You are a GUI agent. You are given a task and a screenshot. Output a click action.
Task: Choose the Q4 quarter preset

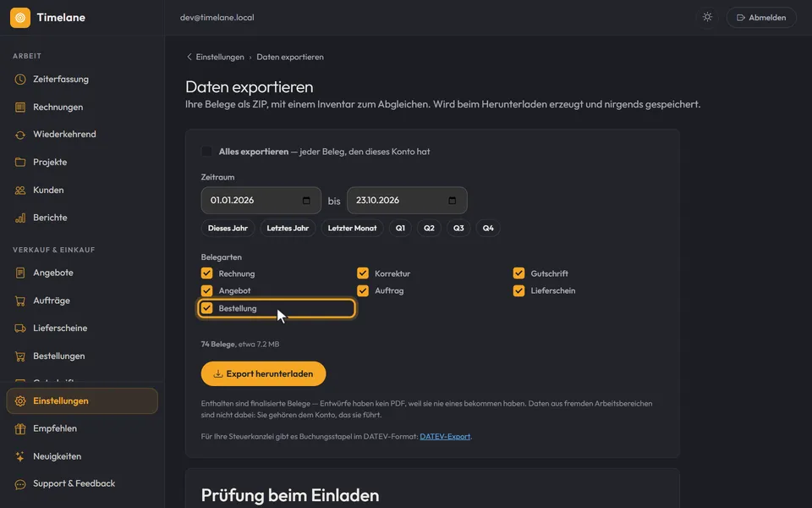pos(488,228)
